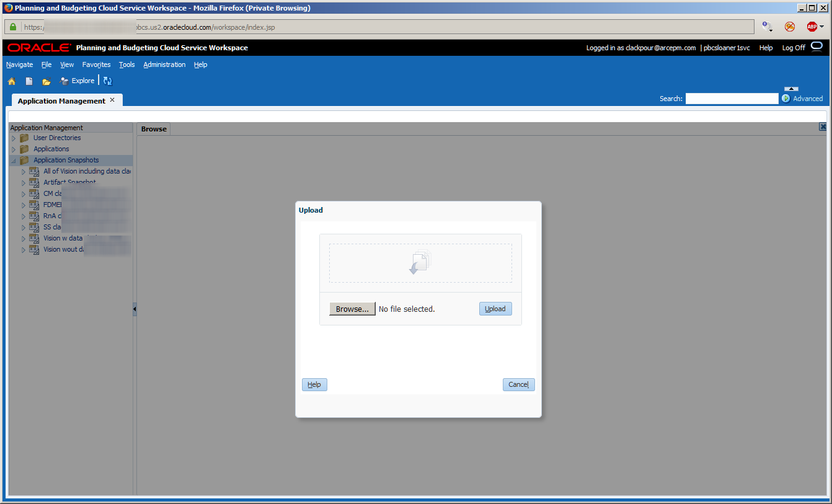
Task: Open Explore from the toolbar
Action: point(77,81)
